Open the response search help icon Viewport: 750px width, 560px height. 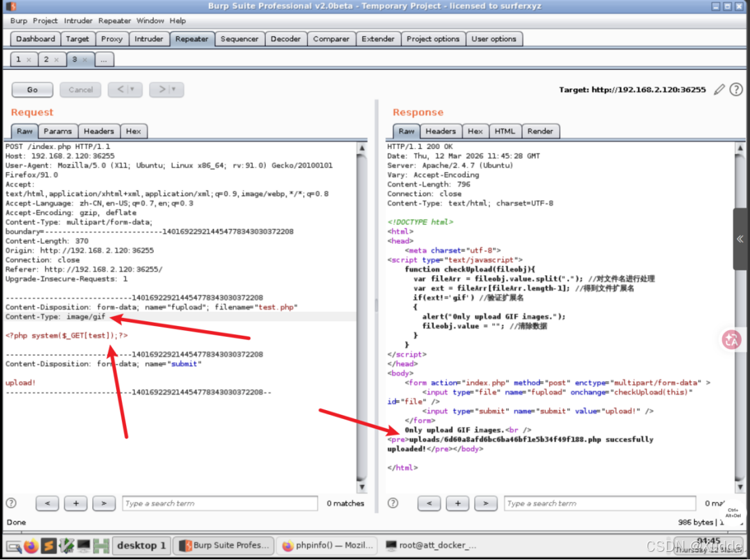pos(393,503)
